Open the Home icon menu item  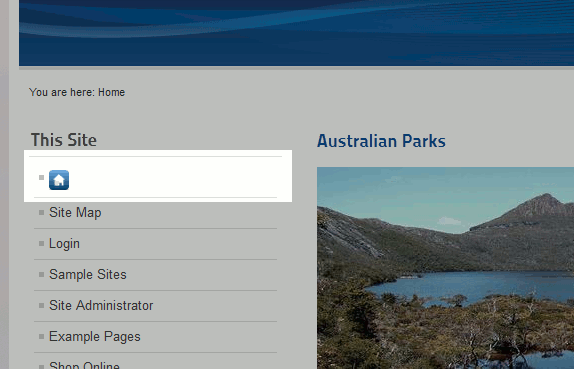[59, 180]
